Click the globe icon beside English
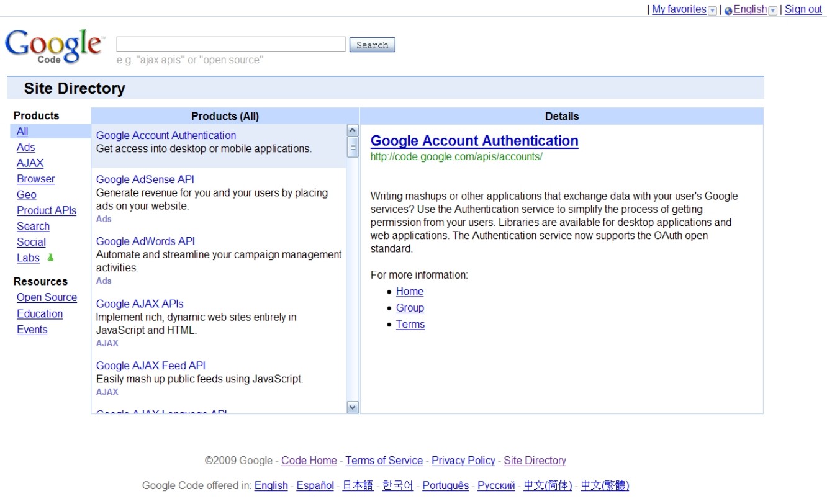Image resolution: width=827 pixels, height=504 pixels. pos(728,11)
